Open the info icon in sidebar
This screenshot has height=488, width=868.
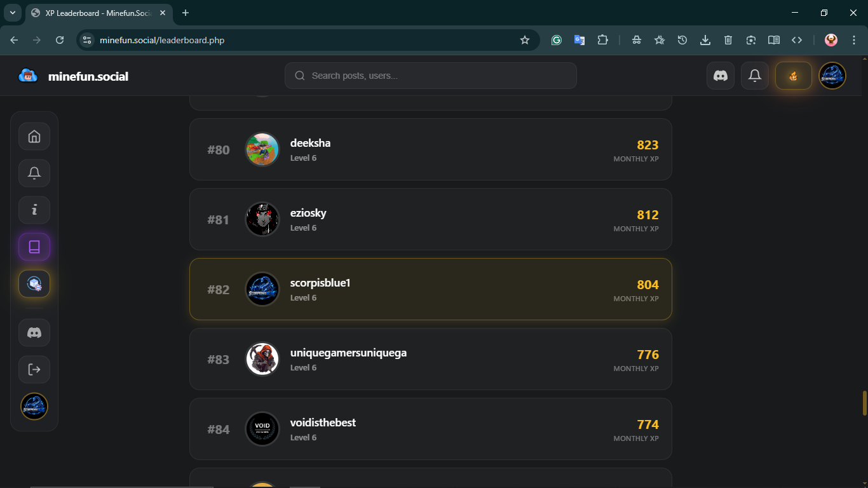34,210
